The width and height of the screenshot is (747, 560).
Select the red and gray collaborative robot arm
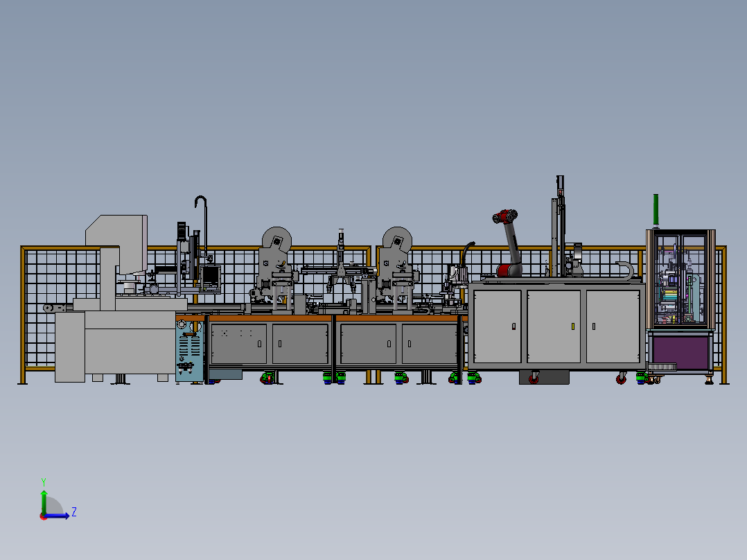509,243
